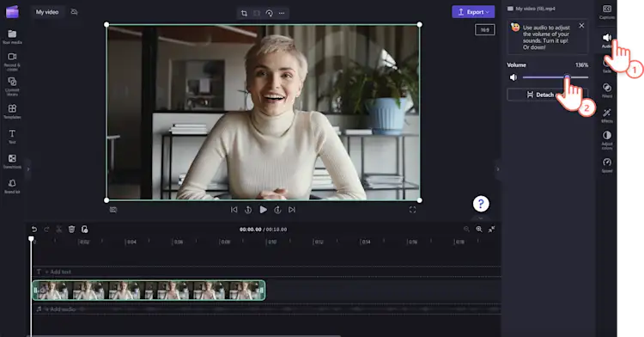Select the video clip on the timeline
The image size is (644, 337).
pyautogui.click(x=149, y=291)
